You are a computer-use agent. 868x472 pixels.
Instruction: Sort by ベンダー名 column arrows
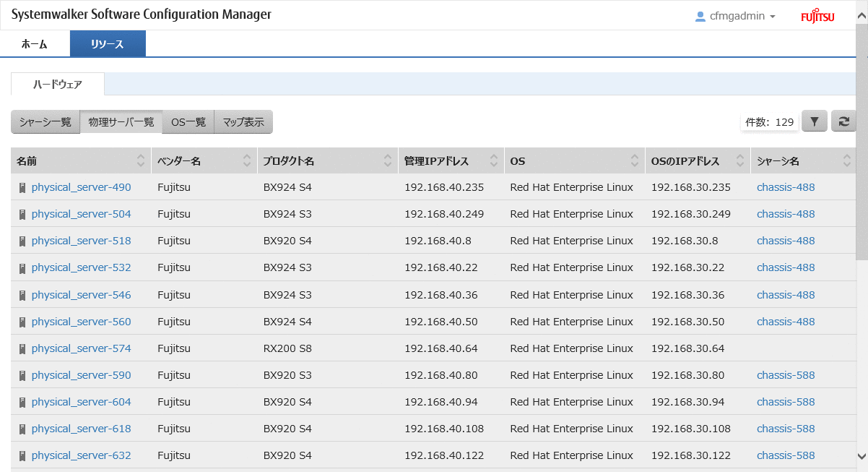point(247,161)
